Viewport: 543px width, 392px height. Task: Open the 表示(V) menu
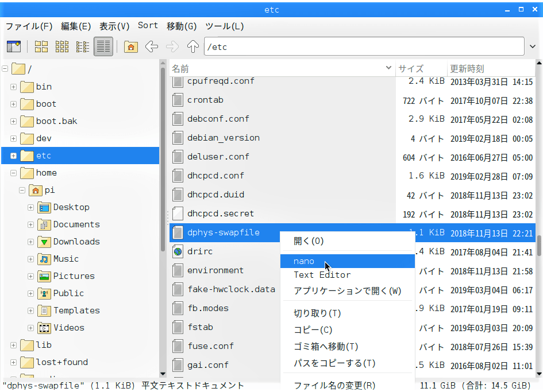click(x=114, y=26)
